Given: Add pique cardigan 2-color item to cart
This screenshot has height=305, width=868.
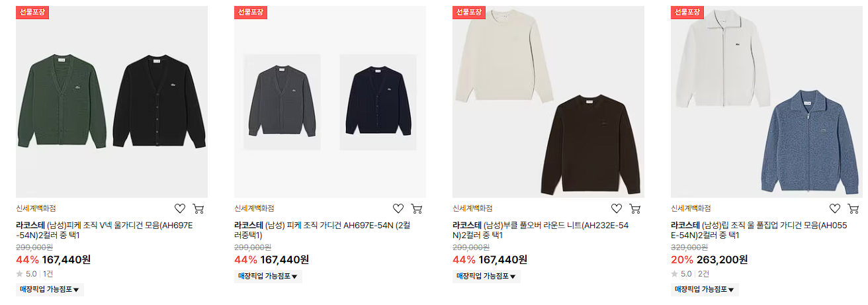Looking at the screenshot, I should (416, 208).
